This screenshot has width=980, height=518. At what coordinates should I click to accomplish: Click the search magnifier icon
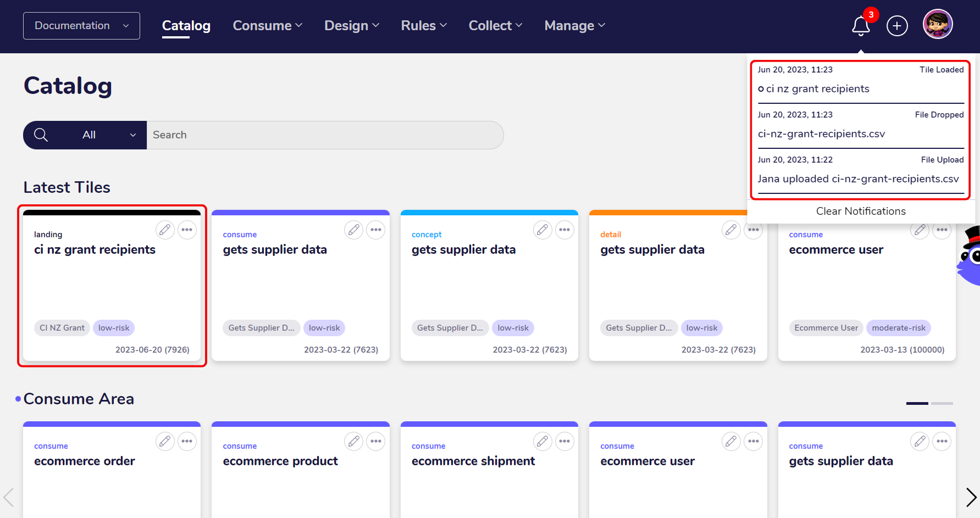(41, 135)
